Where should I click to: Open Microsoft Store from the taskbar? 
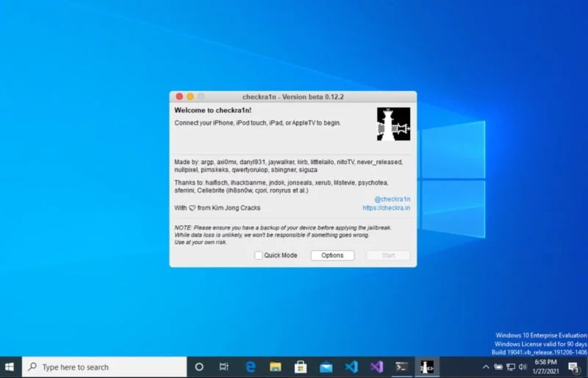[301, 367]
